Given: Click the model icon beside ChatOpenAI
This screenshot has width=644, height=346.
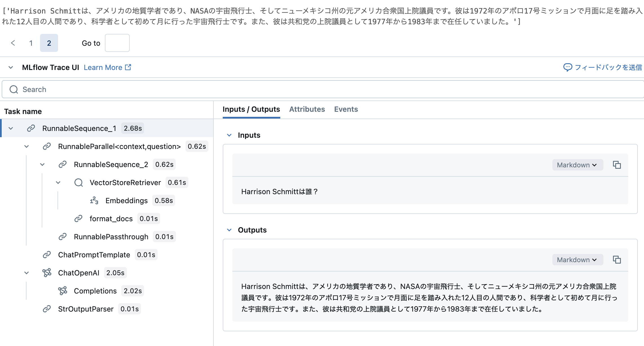Looking at the screenshot, I should click(x=47, y=273).
